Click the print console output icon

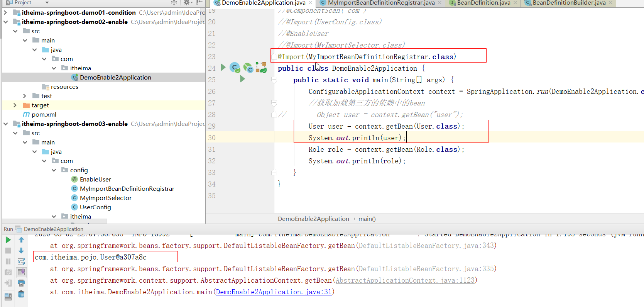click(21, 283)
